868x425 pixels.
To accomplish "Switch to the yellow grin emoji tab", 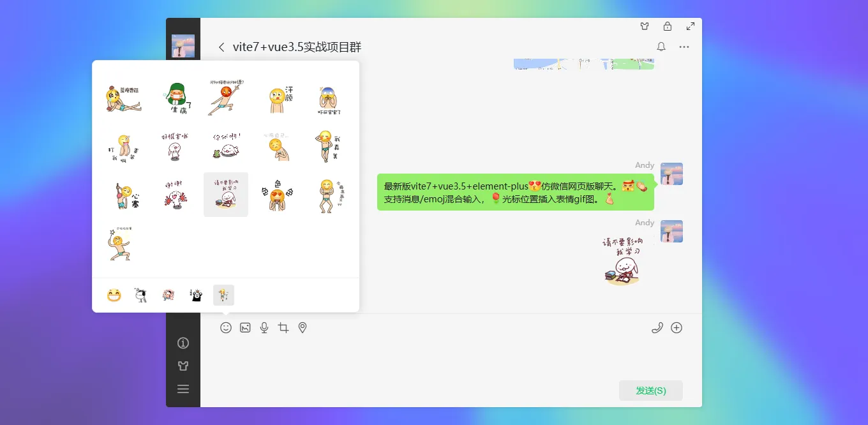I will pos(114,295).
